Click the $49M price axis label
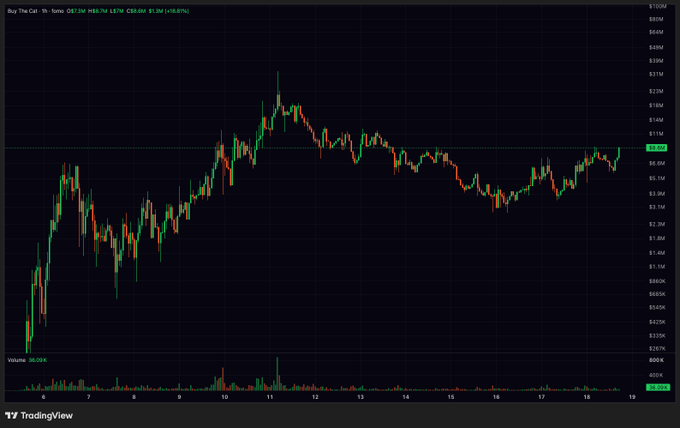680x428 pixels. (656, 47)
